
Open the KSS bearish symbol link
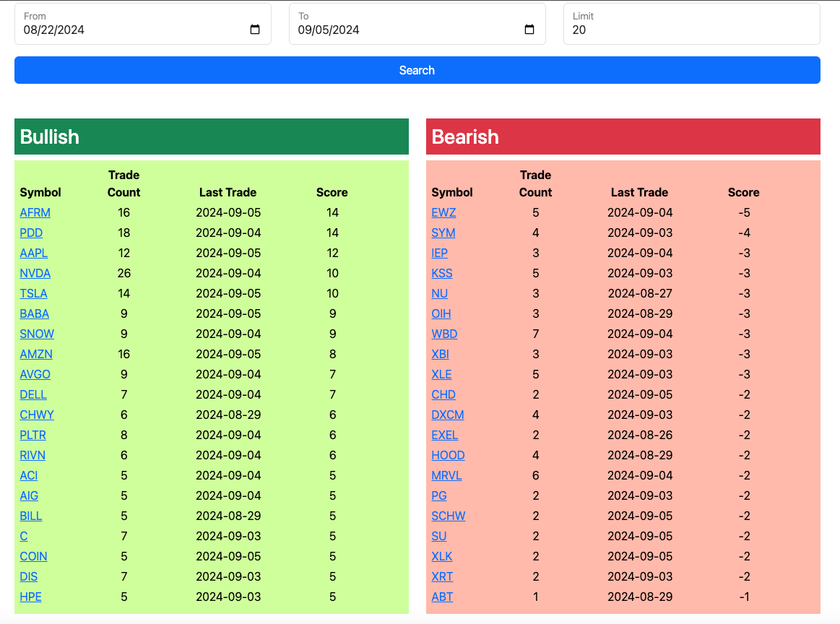click(x=442, y=273)
